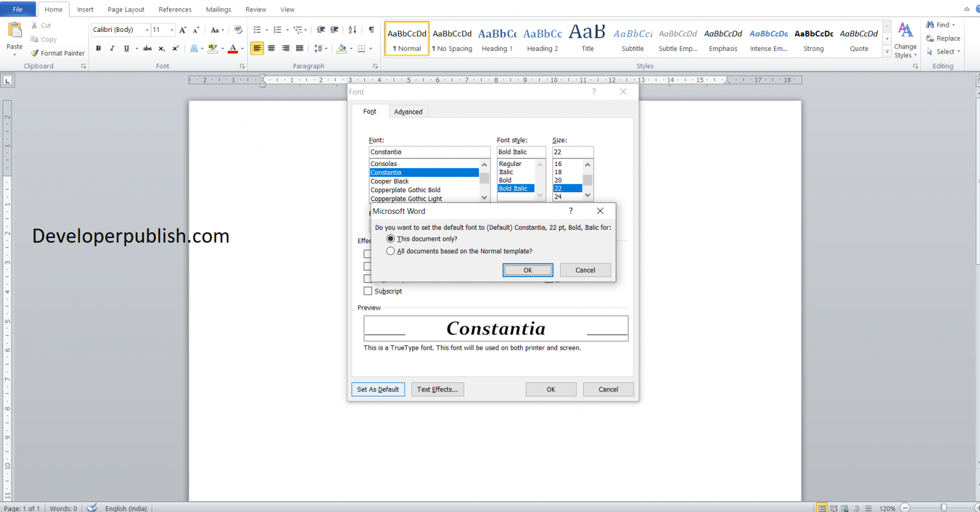Click Set As Default button
Viewport: 980px width, 512px height.
pyautogui.click(x=378, y=389)
